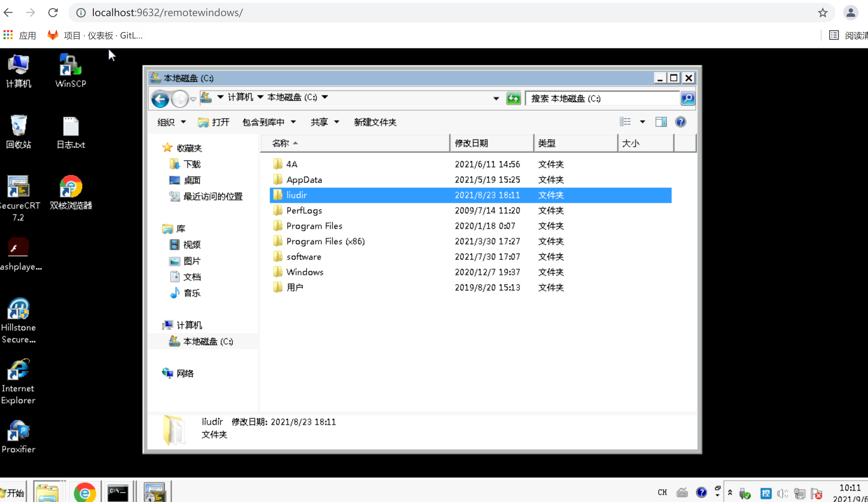Click the search magnifier icon in Explorer
868x502 pixels.
pyautogui.click(x=687, y=98)
